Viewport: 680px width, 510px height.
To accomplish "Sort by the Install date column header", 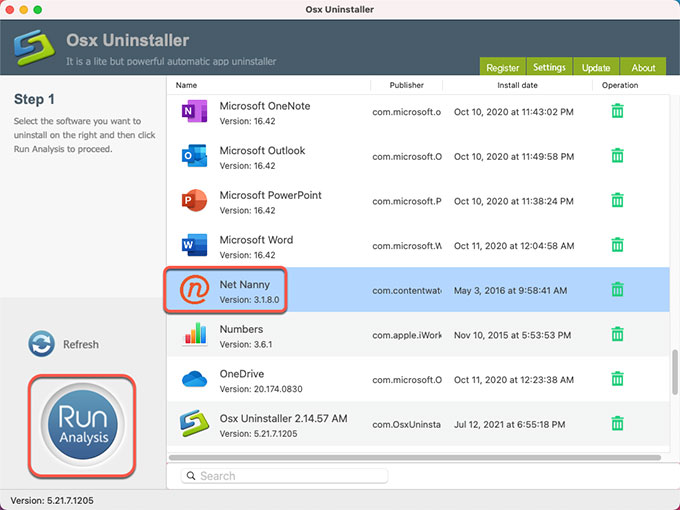I will (x=517, y=85).
